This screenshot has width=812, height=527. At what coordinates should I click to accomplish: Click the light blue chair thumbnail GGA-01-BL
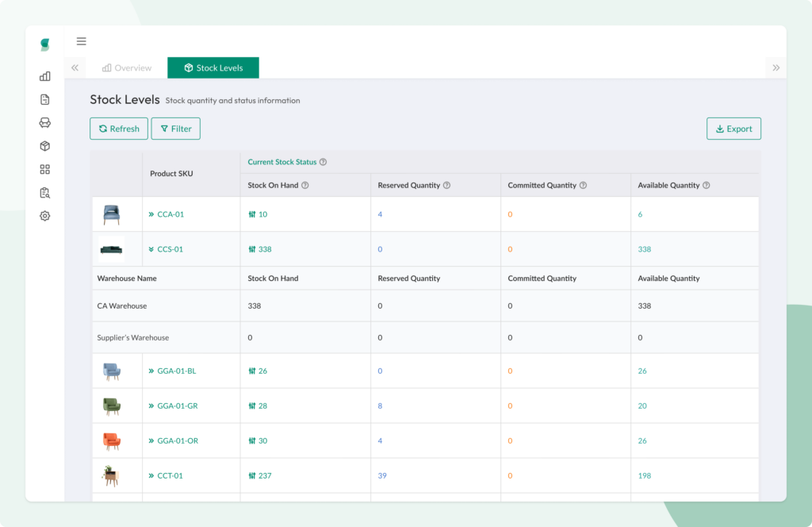coord(112,371)
